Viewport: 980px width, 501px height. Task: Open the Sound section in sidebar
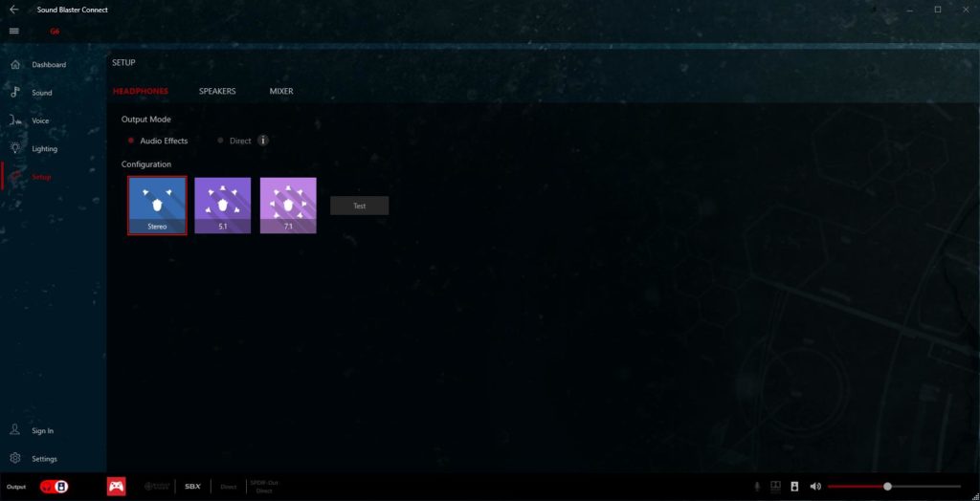point(41,93)
